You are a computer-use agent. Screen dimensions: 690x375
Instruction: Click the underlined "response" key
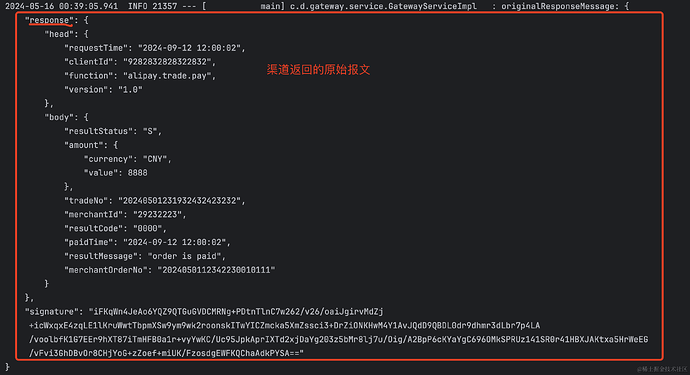point(49,20)
